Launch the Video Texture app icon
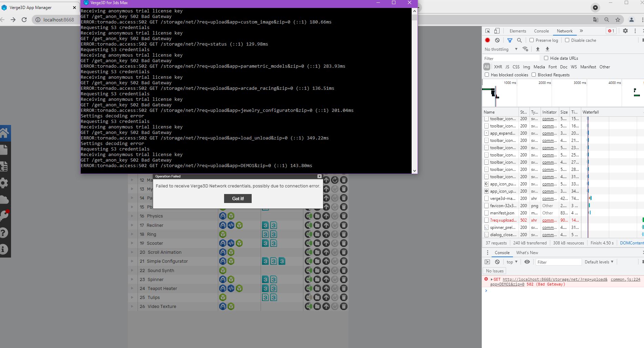 [223, 306]
